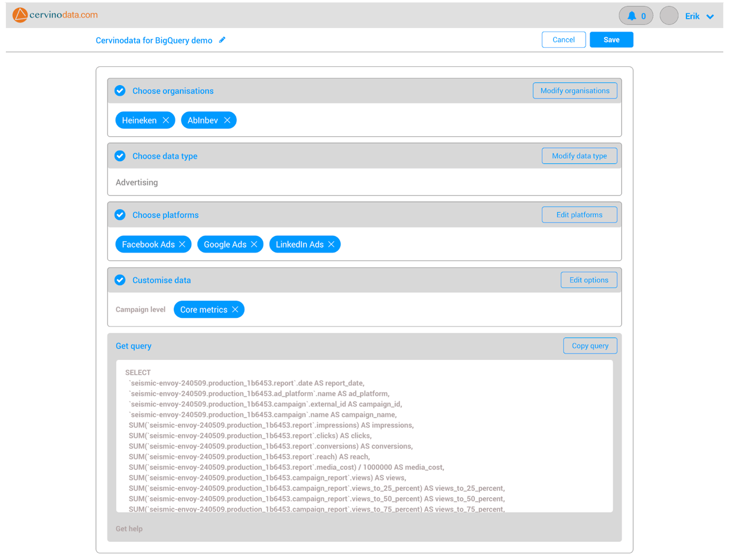Copy the query to the clipboard
The height and width of the screenshot is (560, 732).
590,346
